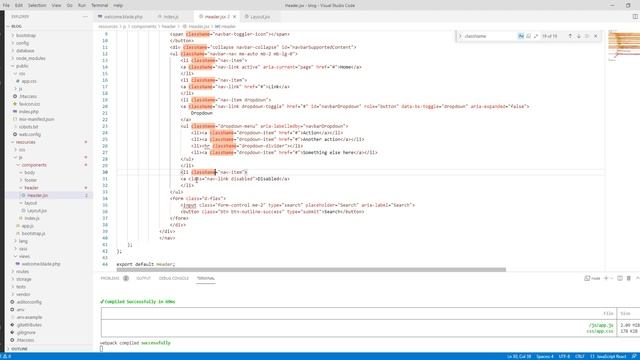Create a new terminal with plus icon
Image resolution: width=640 pixels, height=360 pixels.
click(x=606, y=278)
